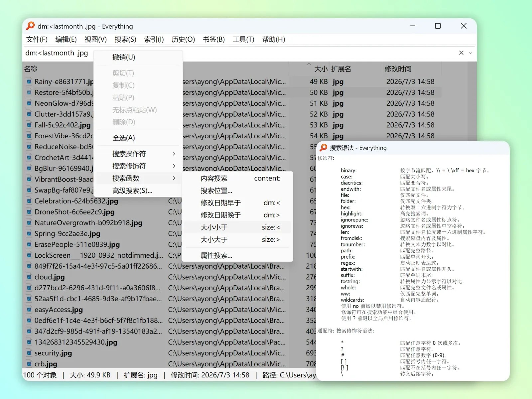Click the file icon beside LockScreen__1920_0932_notdimmed
Image resolution: width=532 pixels, height=399 pixels.
point(29,255)
